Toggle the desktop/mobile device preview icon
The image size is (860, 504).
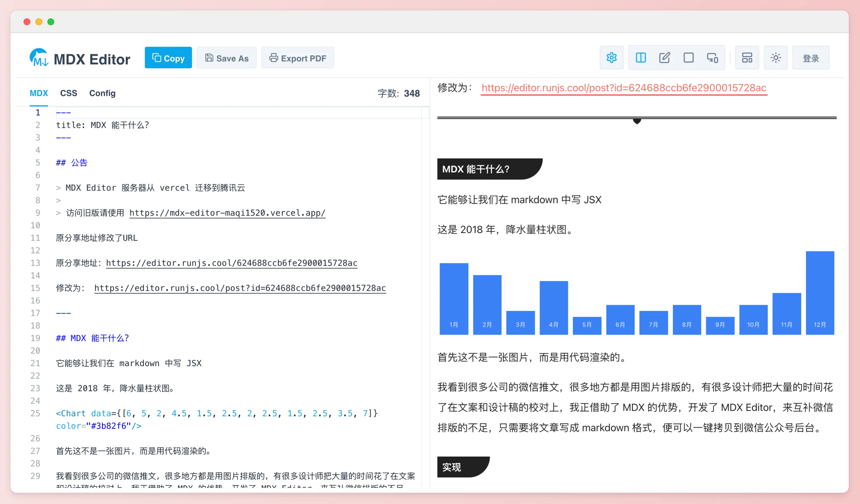click(712, 58)
